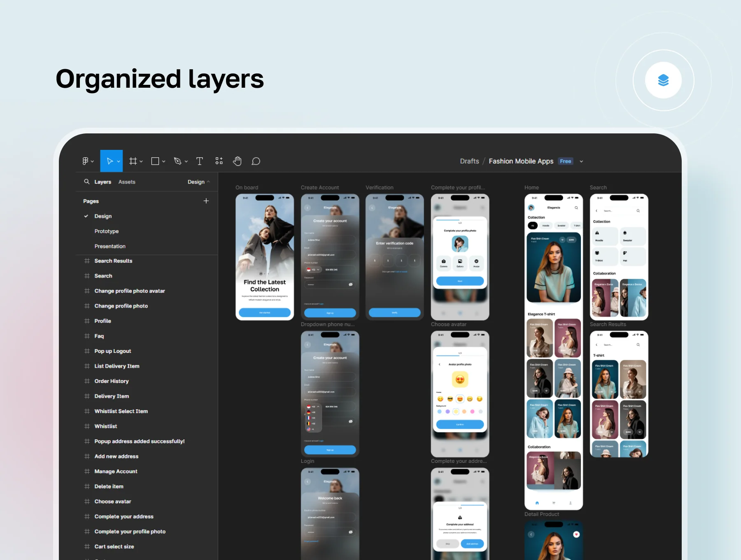This screenshot has width=741, height=560.
Task: Open Frame tool dropdown arrow
Action: pos(141,161)
